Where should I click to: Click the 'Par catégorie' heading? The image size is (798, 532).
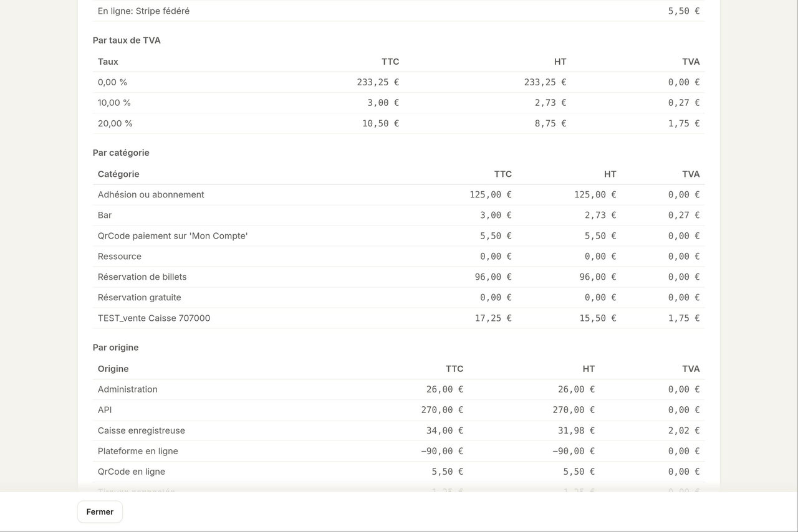[x=121, y=153]
